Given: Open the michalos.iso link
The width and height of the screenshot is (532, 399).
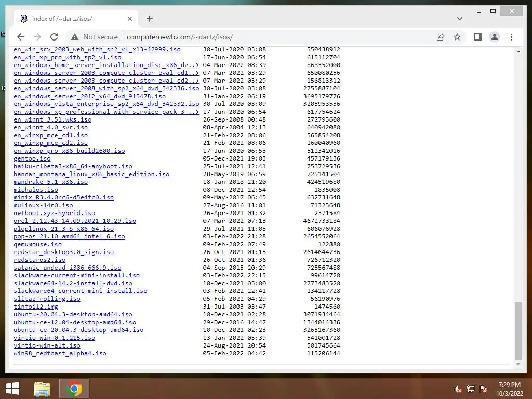Looking at the screenshot, I should 36,190.
